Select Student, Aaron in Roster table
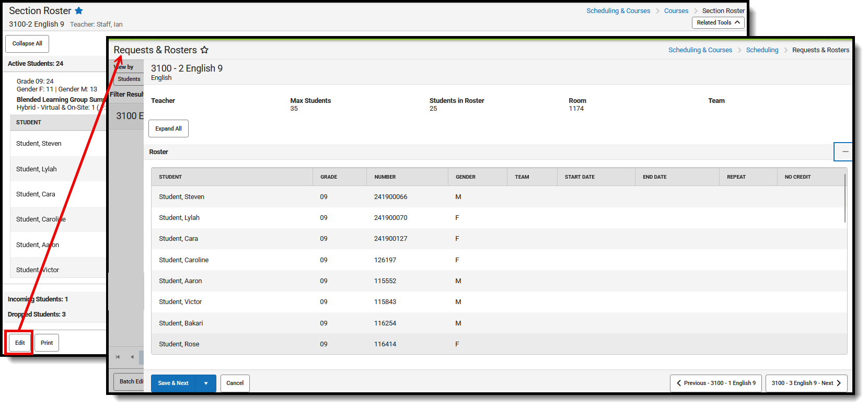Screen dimensions: 868x408 180,281
